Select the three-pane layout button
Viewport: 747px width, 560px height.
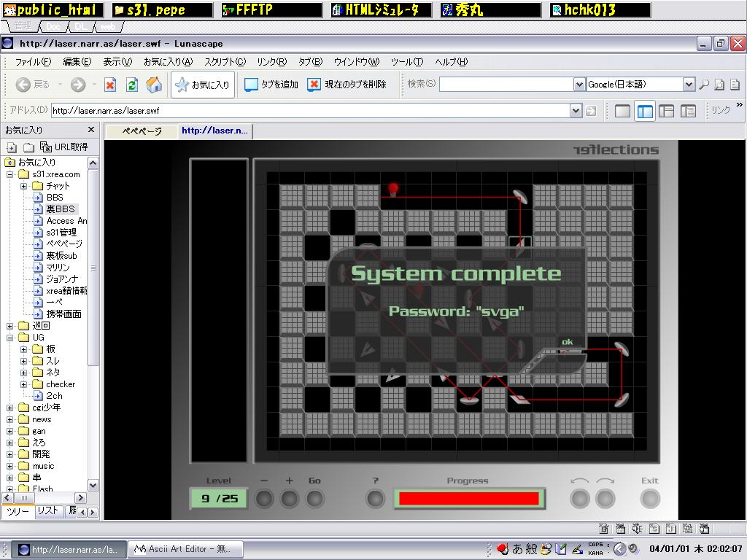pos(666,111)
